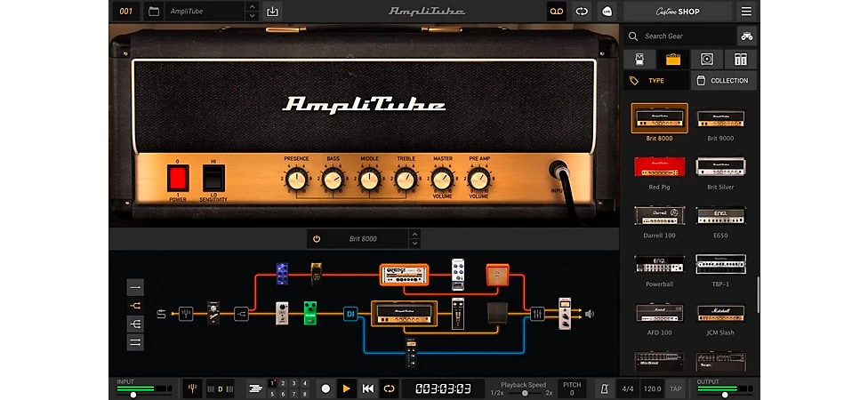Open the hamburger main menu

(x=746, y=11)
